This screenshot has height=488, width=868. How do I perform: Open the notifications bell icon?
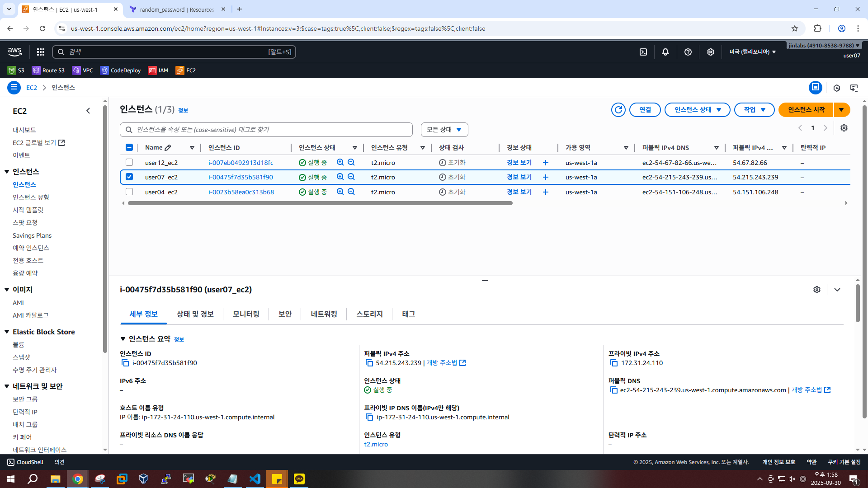tap(665, 52)
